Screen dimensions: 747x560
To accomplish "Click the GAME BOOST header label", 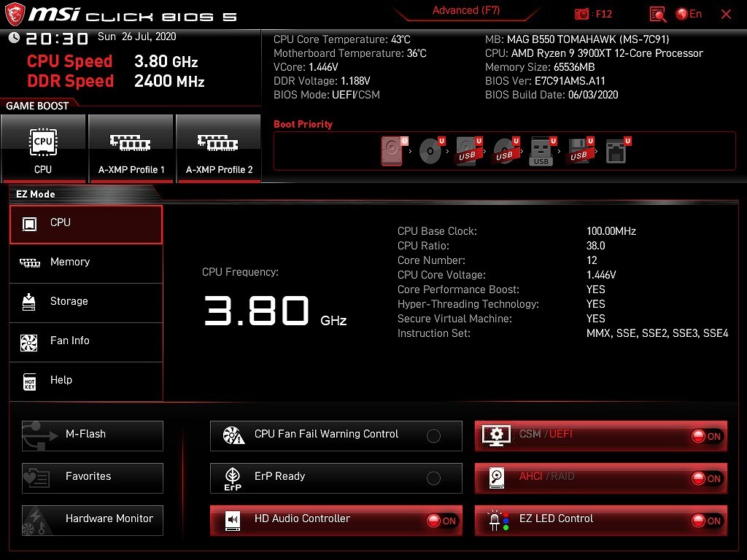I will click(x=37, y=106).
